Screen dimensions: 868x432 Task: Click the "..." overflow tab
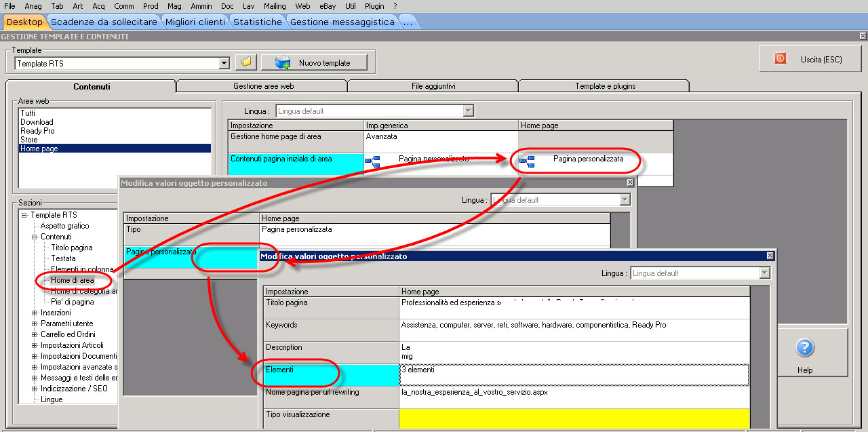(x=408, y=22)
